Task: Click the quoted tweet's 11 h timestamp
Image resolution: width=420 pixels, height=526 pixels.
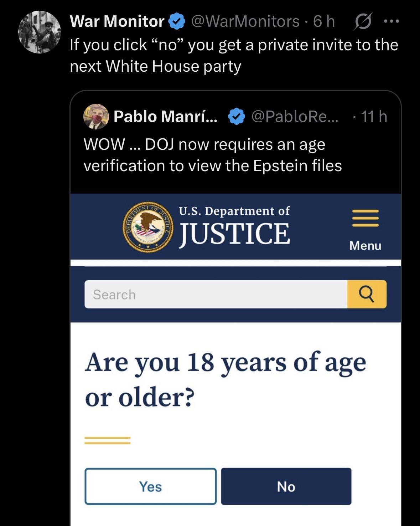Action: (374, 116)
